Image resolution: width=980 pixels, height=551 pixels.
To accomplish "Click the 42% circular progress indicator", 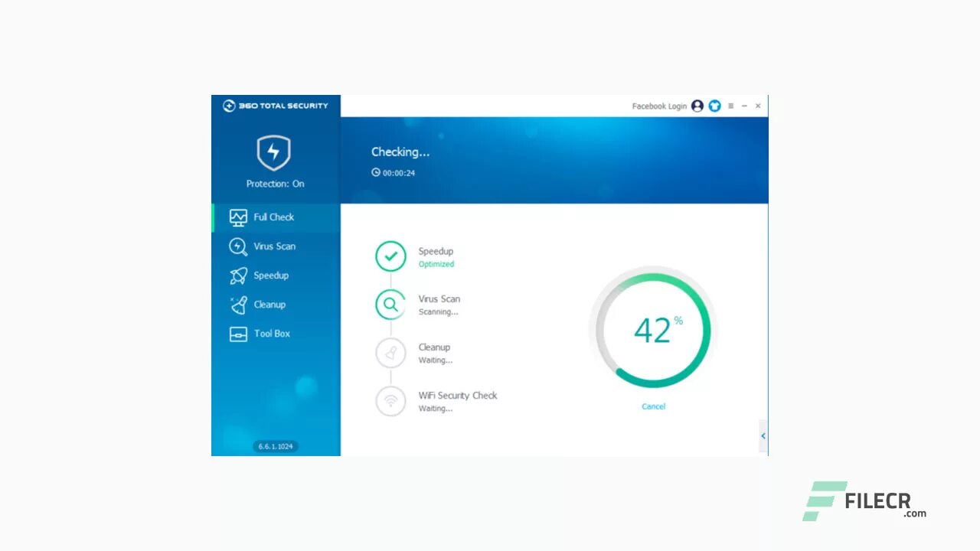I will click(x=653, y=330).
